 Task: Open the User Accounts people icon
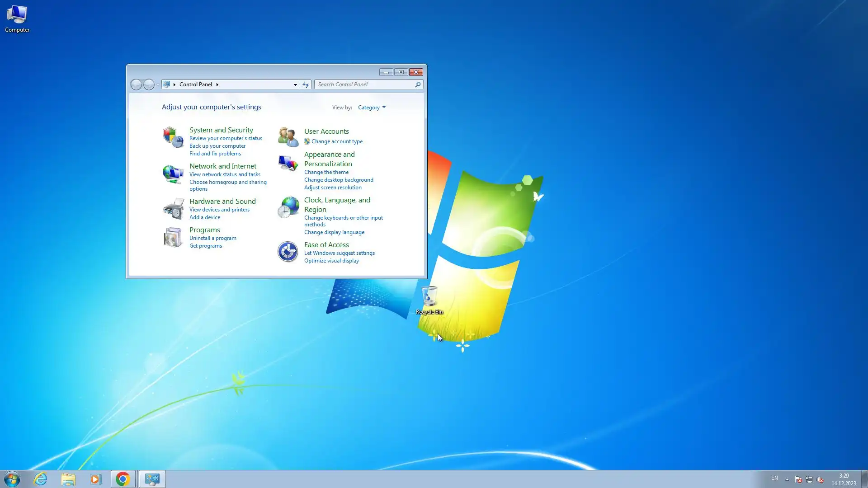[288, 137]
